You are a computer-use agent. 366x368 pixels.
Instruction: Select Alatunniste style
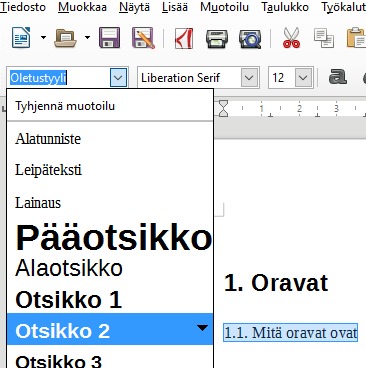[110, 138]
